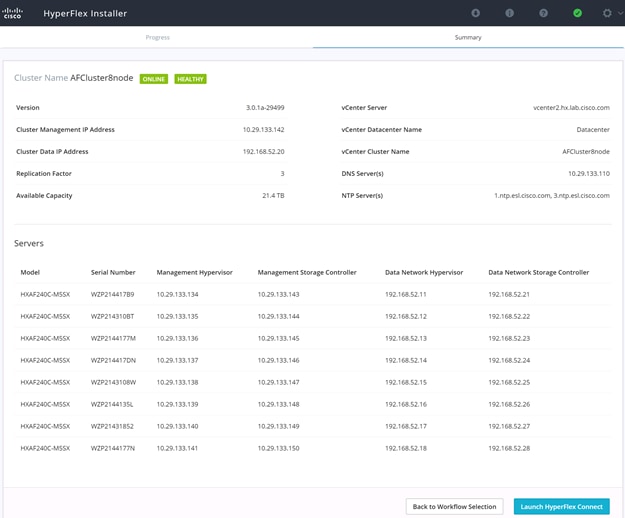Select data hypervisor IP 192.168.52.18
This screenshot has width=625, height=518.
pos(406,448)
